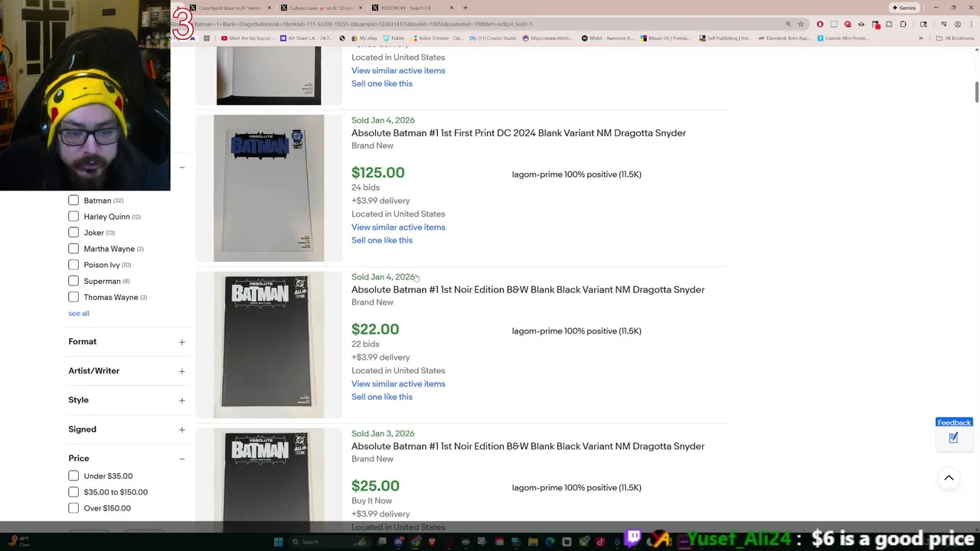
Task: Show more bookmarks chevron
Action: 921,38
